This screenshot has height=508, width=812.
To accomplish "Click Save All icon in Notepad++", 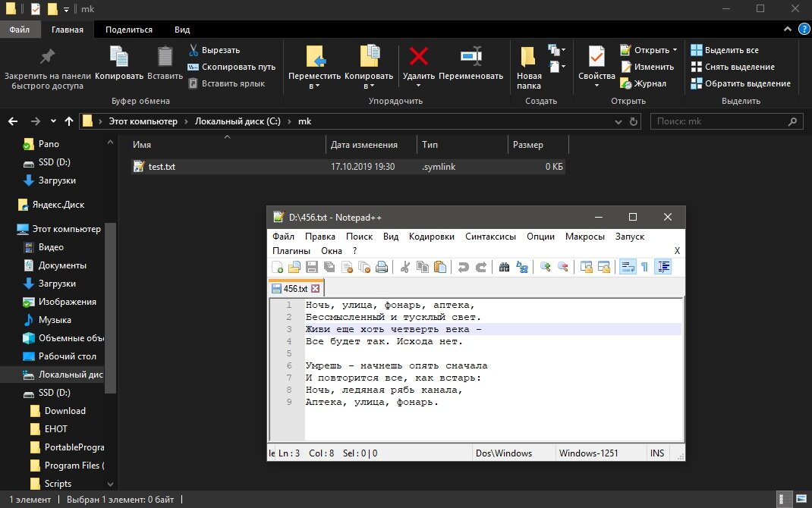I will [329, 267].
